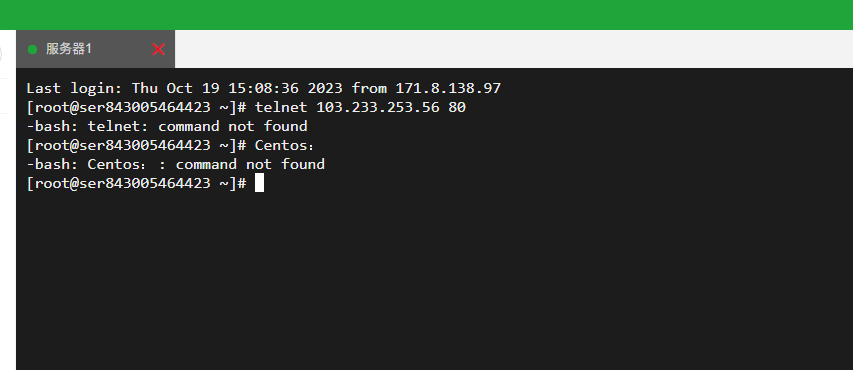The height and width of the screenshot is (370, 853).
Task: Click the '-bash: telnet: command not found' line
Action: (x=167, y=126)
